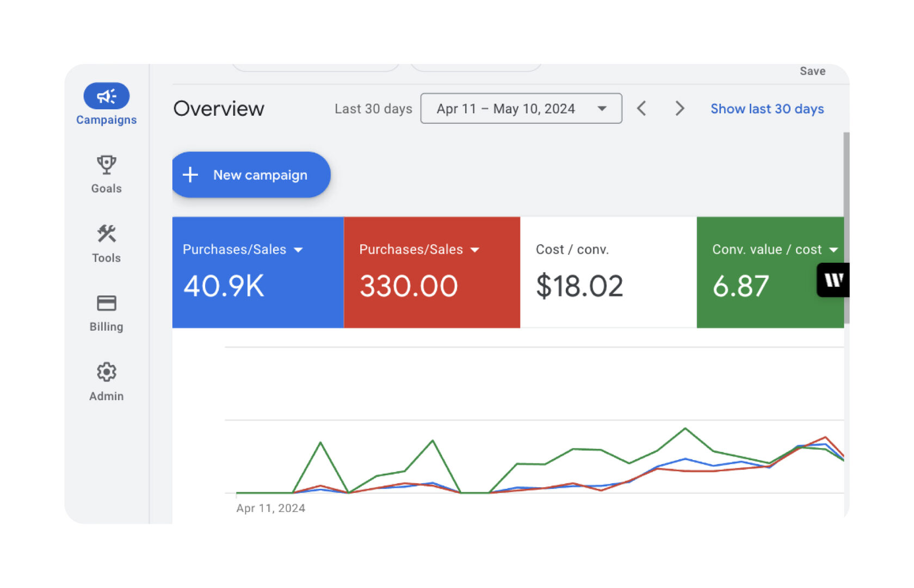
Task: Select the Goals label in the sidebar
Action: [107, 188]
